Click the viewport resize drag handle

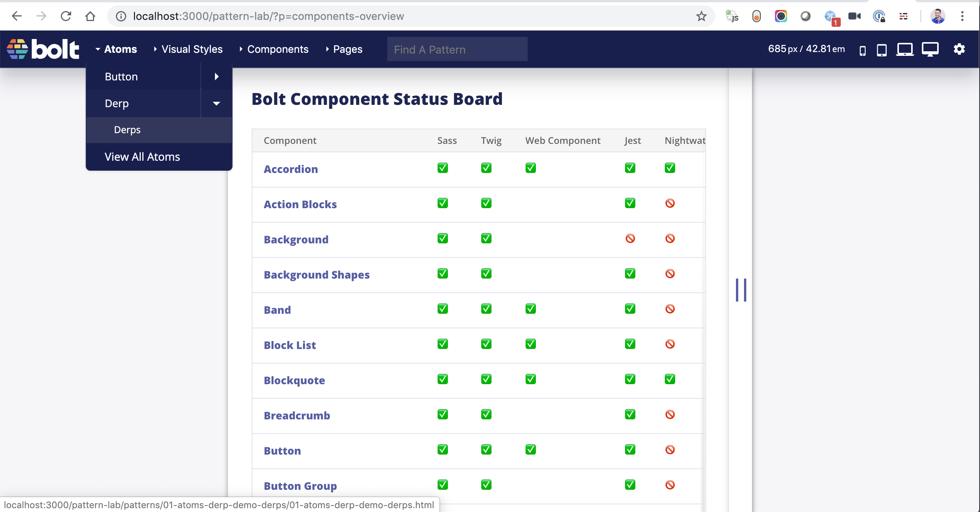point(741,290)
